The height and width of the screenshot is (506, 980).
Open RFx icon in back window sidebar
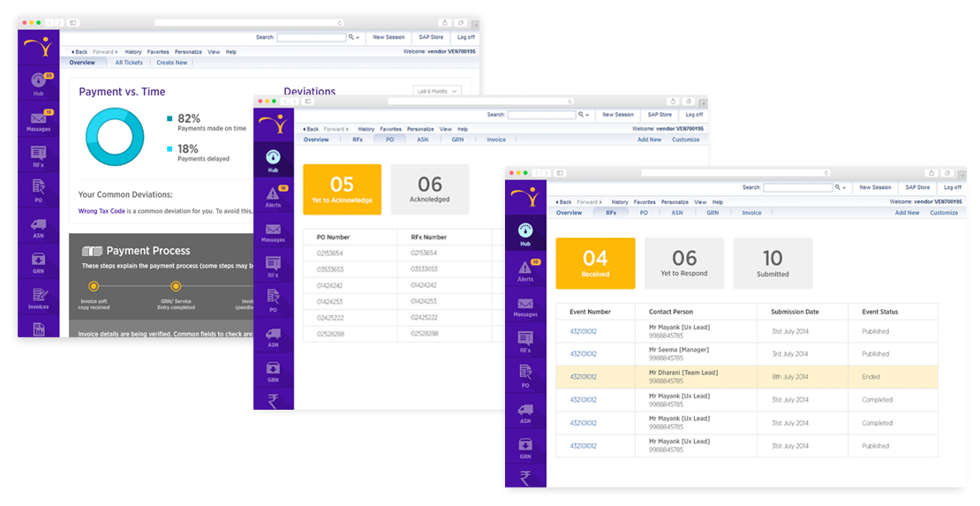click(38, 153)
